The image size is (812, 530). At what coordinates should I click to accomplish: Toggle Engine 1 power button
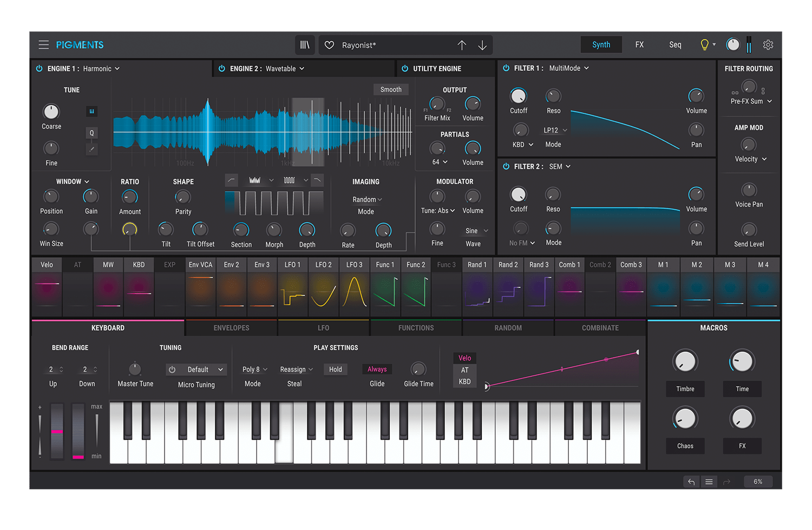point(40,69)
